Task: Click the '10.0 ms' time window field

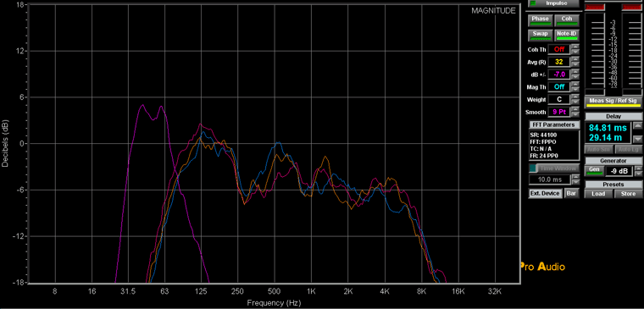Action: coord(549,179)
